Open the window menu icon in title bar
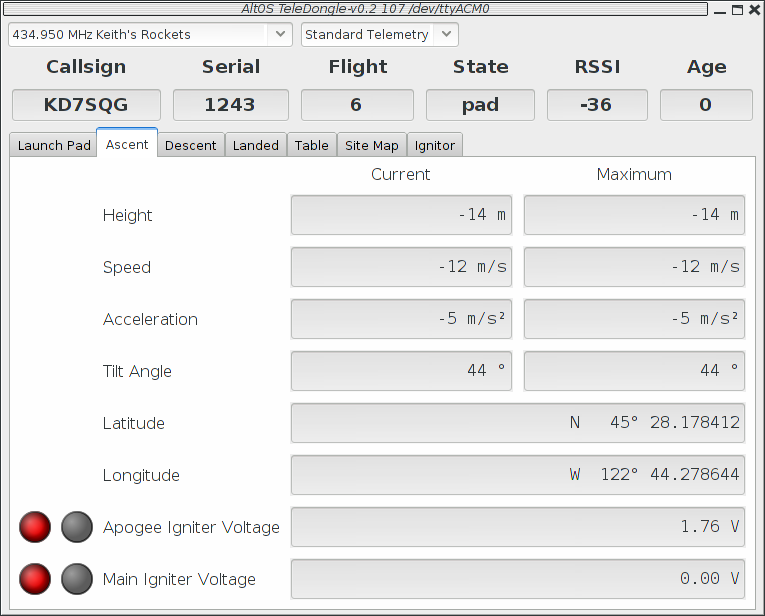The width and height of the screenshot is (765, 616). 9,9
